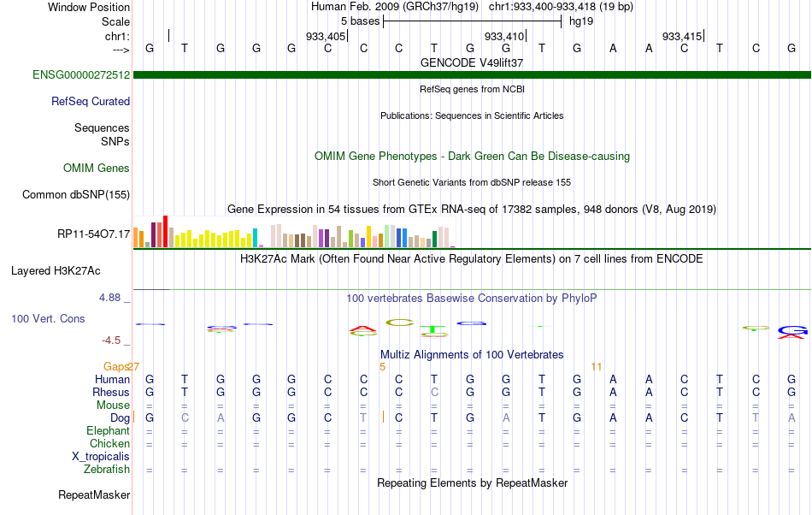Screen dimensions: 812x515
Task: Click the Scale label
Action: click(115, 21)
